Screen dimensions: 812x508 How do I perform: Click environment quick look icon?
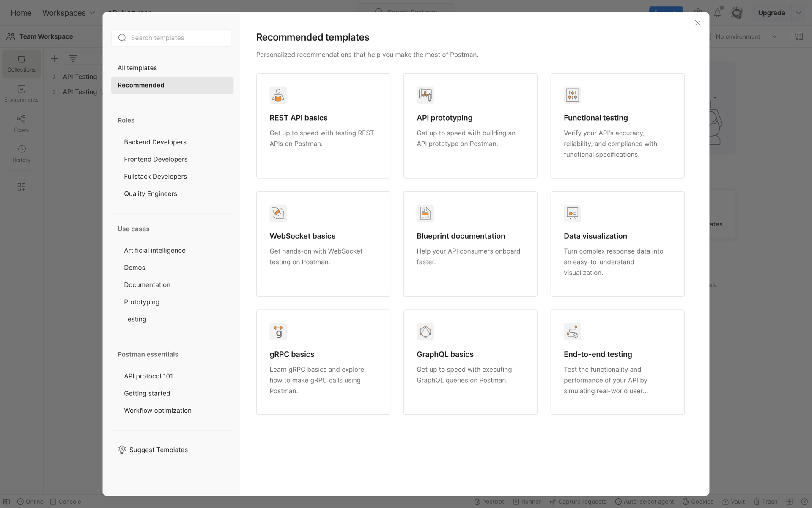point(799,36)
